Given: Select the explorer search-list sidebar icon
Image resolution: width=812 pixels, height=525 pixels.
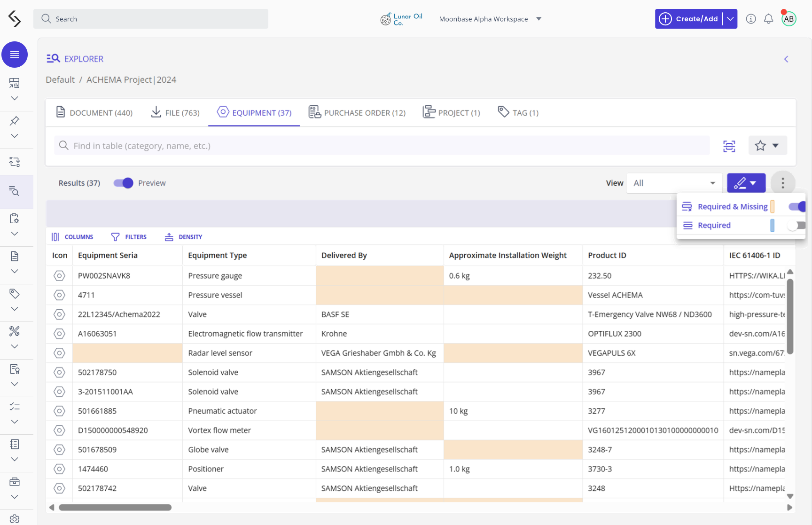Looking at the screenshot, I should pyautogui.click(x=15, y=191).
